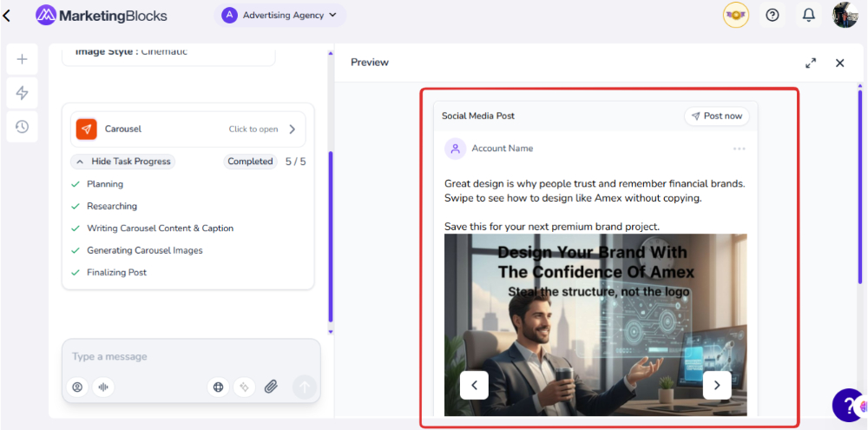Viewport: 868px width, 430px height.
Task: Collapse the Hide Task Progress expander
Action: click(x=122, y=162)
